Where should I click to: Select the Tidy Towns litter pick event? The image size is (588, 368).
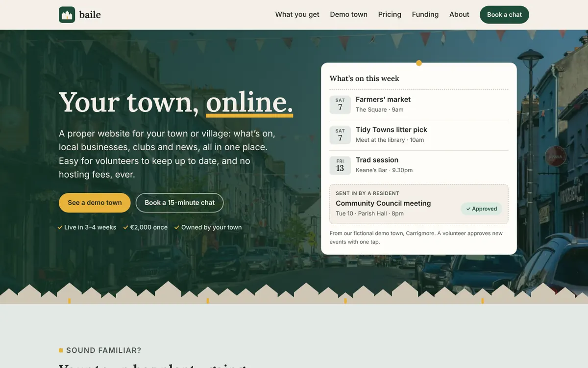point(392,130)
